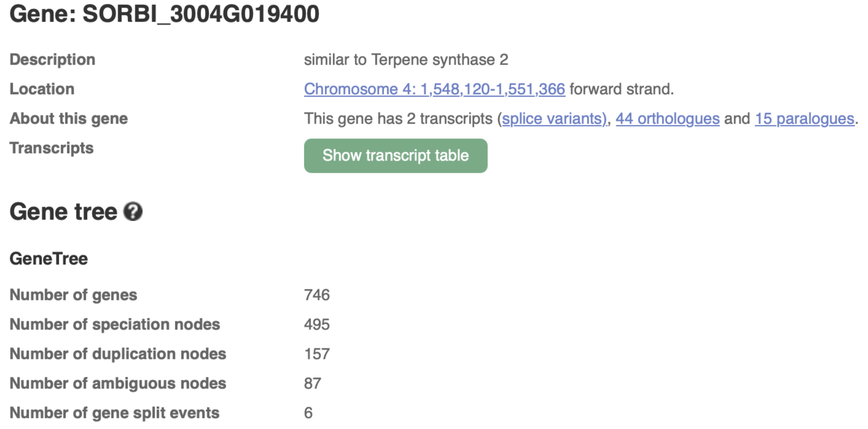
Task: Click the duplication nodes value 157
Action: (x=317, y=354)
